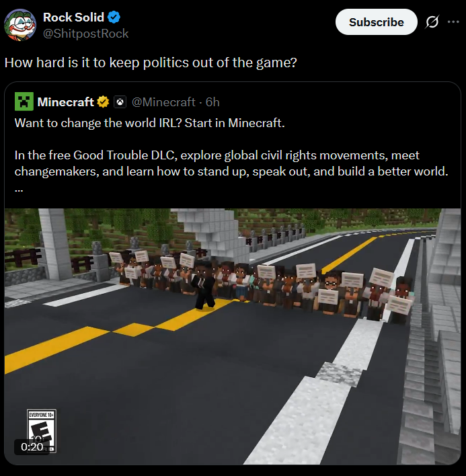
Task: Click the Rock Solid display name
Action: pyautogui.click(x=73, y=17)
